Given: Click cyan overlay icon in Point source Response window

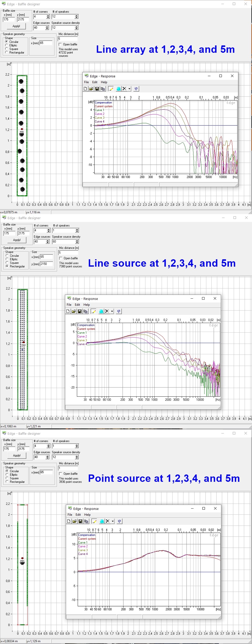Looking at the screenshot, I should [102, 521].
